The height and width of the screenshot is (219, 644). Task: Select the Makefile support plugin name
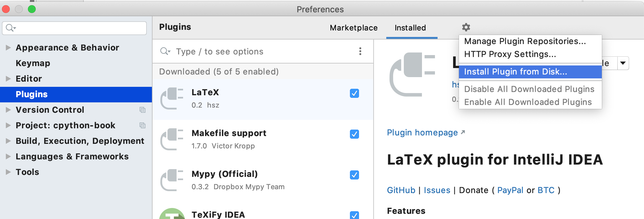click(229, 133)
